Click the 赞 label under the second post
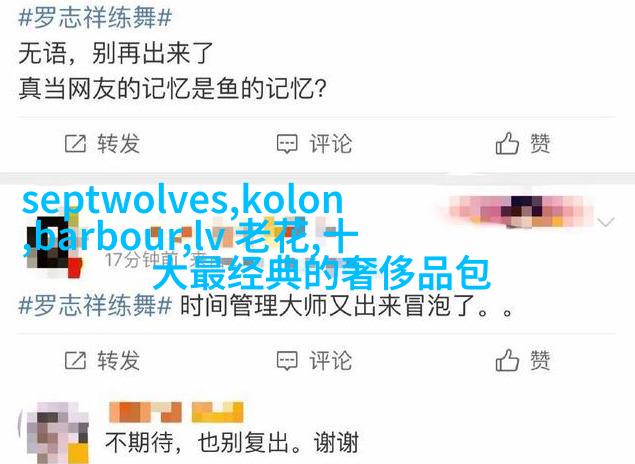The width and height of the screenshot is (635, 464). tap(540, 360)
